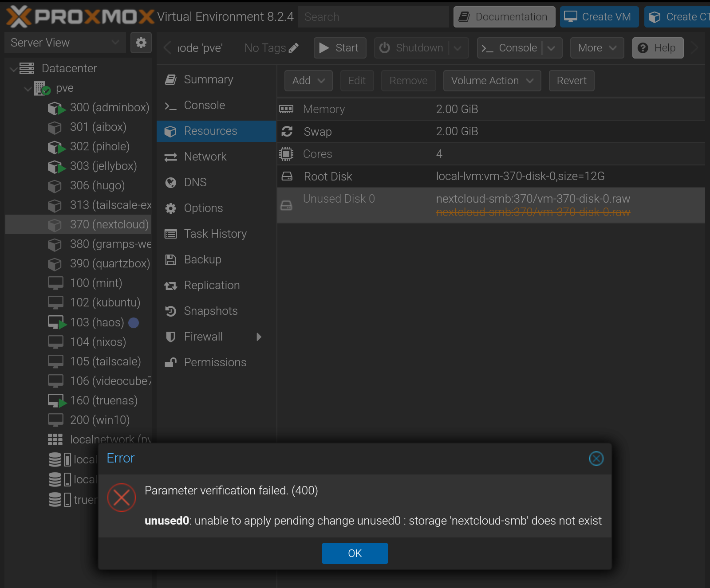The height and width of the screenshot is (588, 710).
Task: Click the Permissions unlock icon
Action: click(171, 363)
